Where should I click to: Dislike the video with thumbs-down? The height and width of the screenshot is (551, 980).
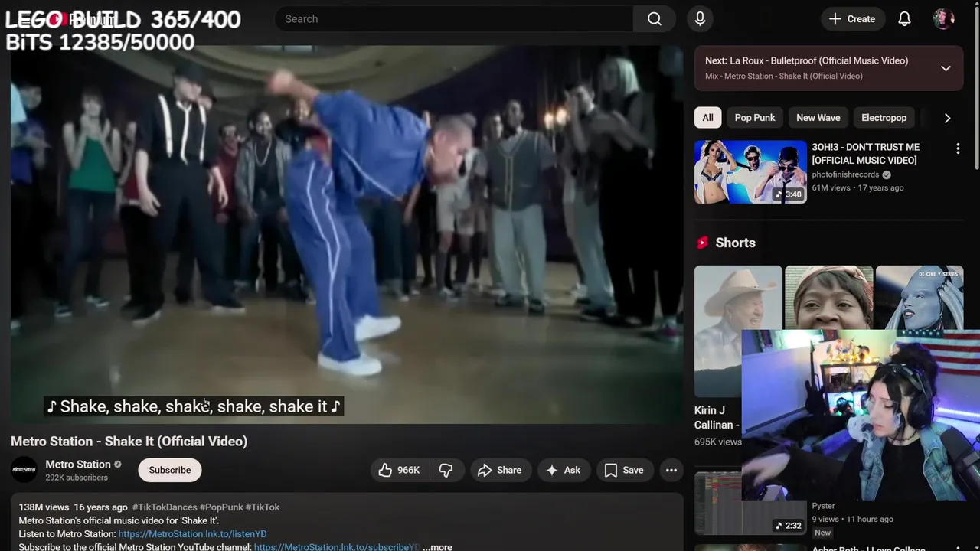coord(446,470)
